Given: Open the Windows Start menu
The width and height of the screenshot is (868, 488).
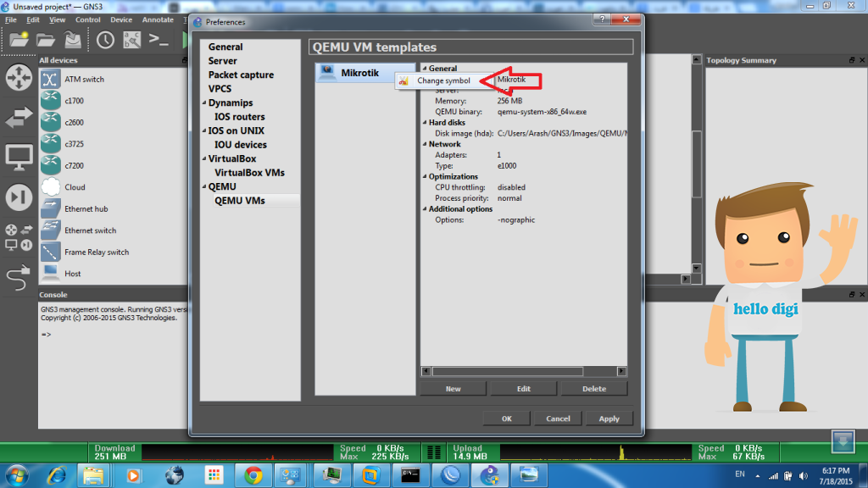Looking at the screenshot, I should (x=17, y=475).
